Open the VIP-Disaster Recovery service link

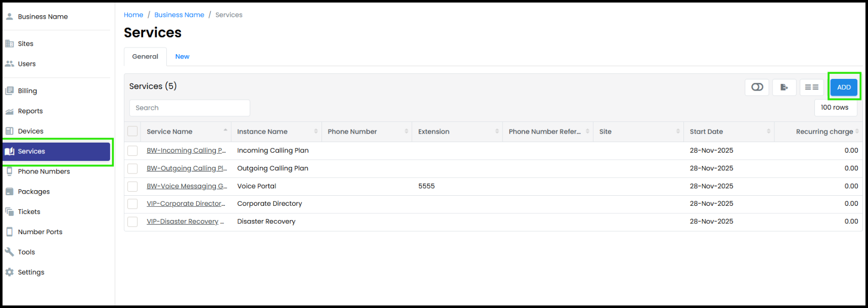pos(185,222)
